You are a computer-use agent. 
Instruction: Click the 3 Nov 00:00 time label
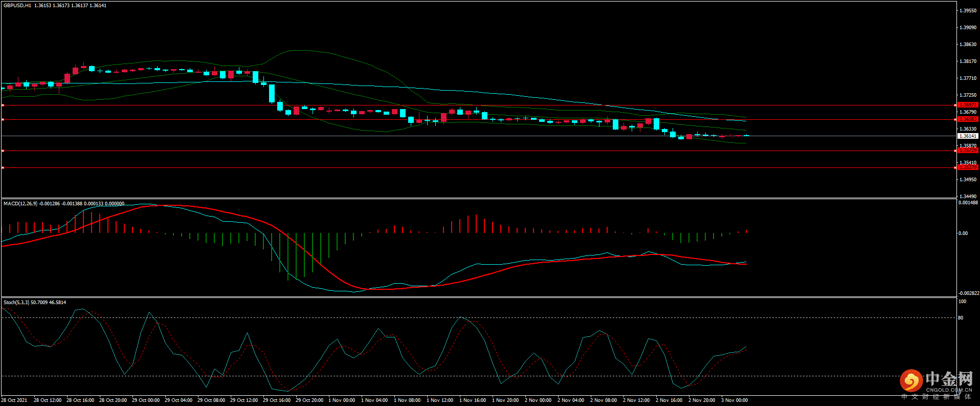(x=734, y=400)
